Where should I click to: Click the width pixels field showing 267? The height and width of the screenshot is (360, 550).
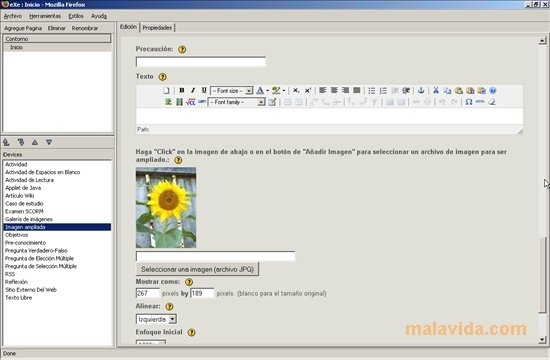coord(148,293)
